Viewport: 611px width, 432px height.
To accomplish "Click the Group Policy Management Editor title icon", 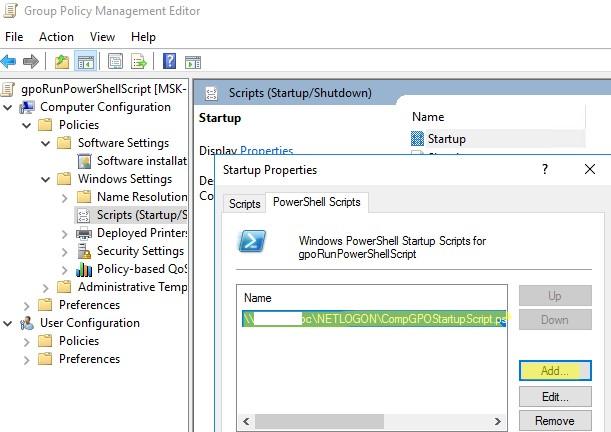I will tap(10, 10).
